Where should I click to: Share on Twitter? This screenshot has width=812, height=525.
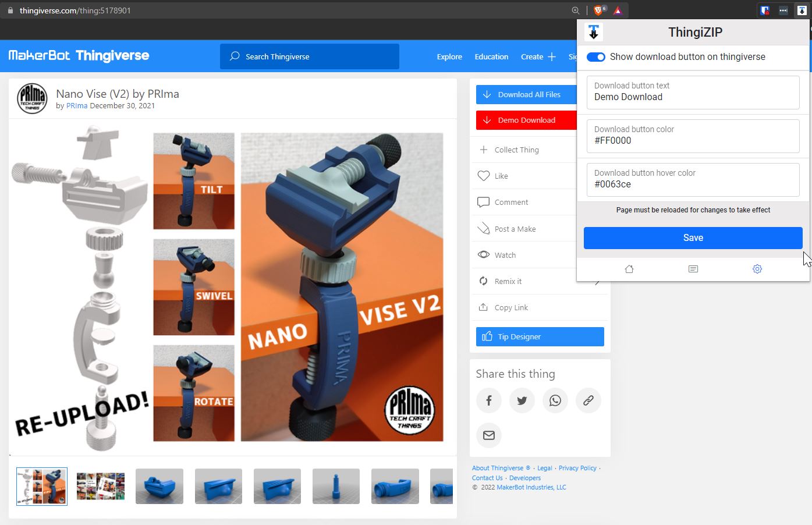pos(522,400)
